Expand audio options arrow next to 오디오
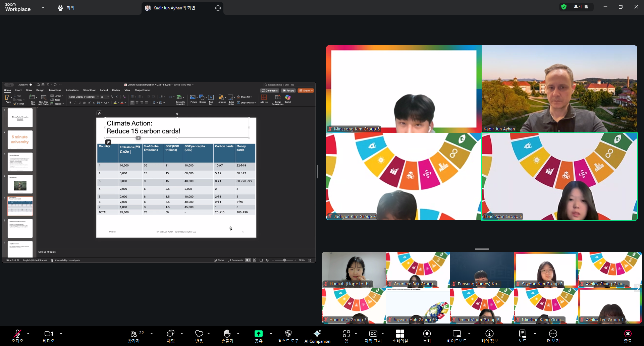644x346 pixels. 28,334
